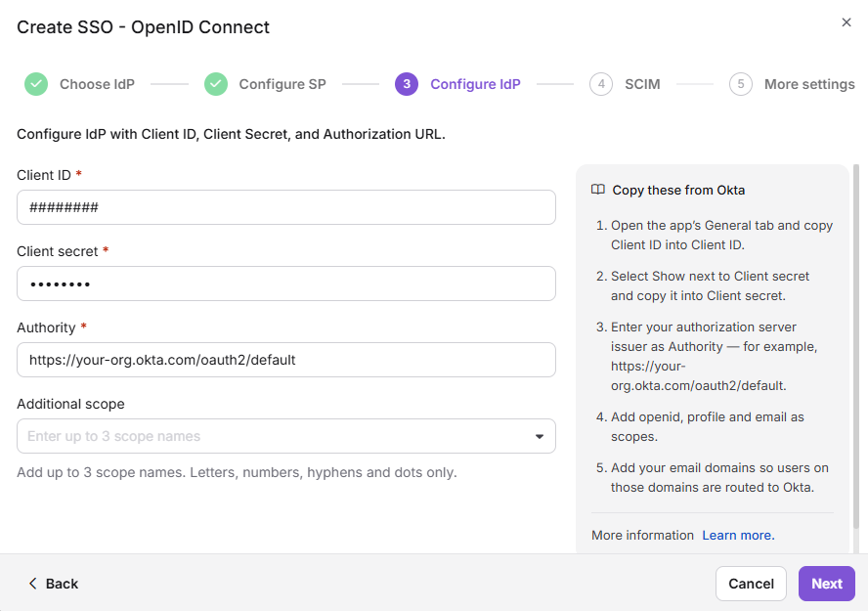The width and height of the screenshot is (868, 611).
Task: Focus the Authority URL input field
Action: [286, 360]
